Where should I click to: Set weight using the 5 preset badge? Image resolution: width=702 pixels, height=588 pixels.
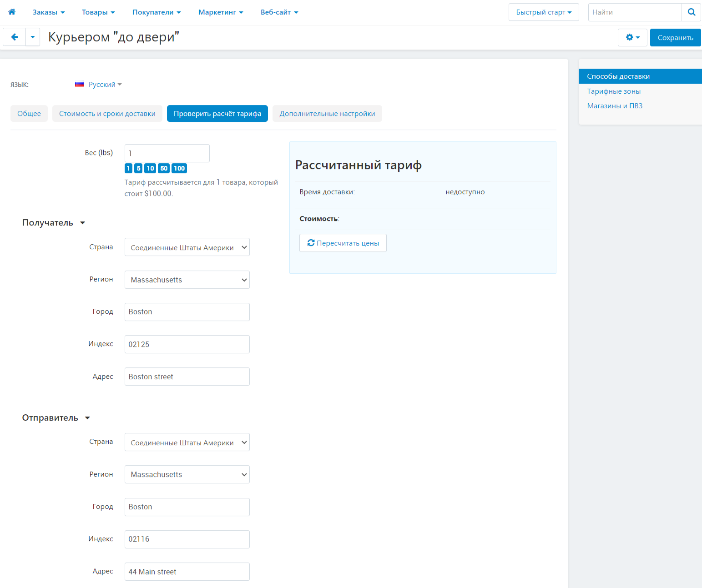(x=139, y=168)
